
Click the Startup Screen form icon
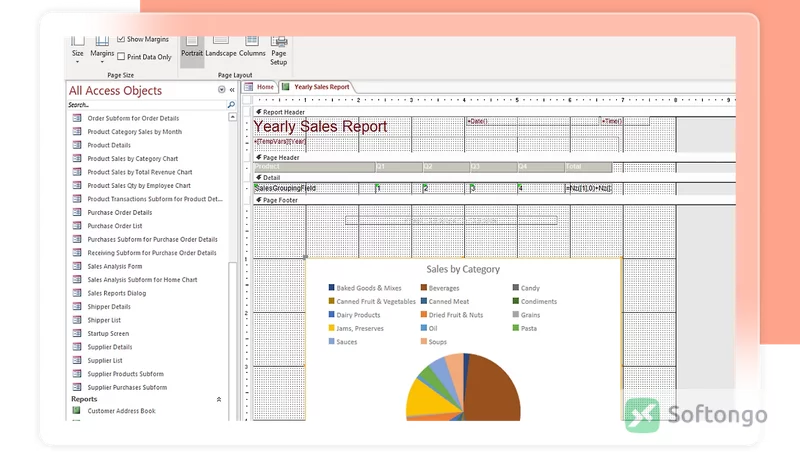coord(77,334)
